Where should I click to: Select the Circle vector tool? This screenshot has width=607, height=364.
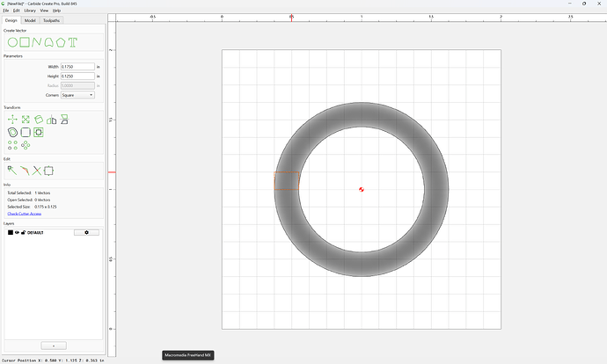[x=12, y=42]
